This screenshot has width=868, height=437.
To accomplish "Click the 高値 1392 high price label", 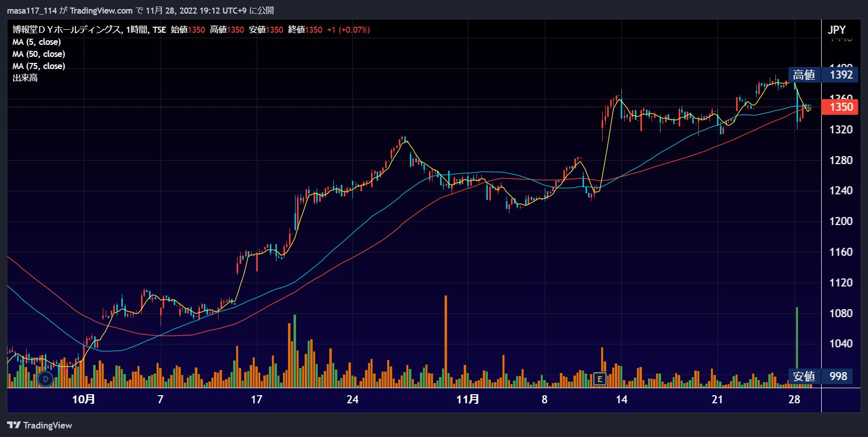I will [823, 75].
